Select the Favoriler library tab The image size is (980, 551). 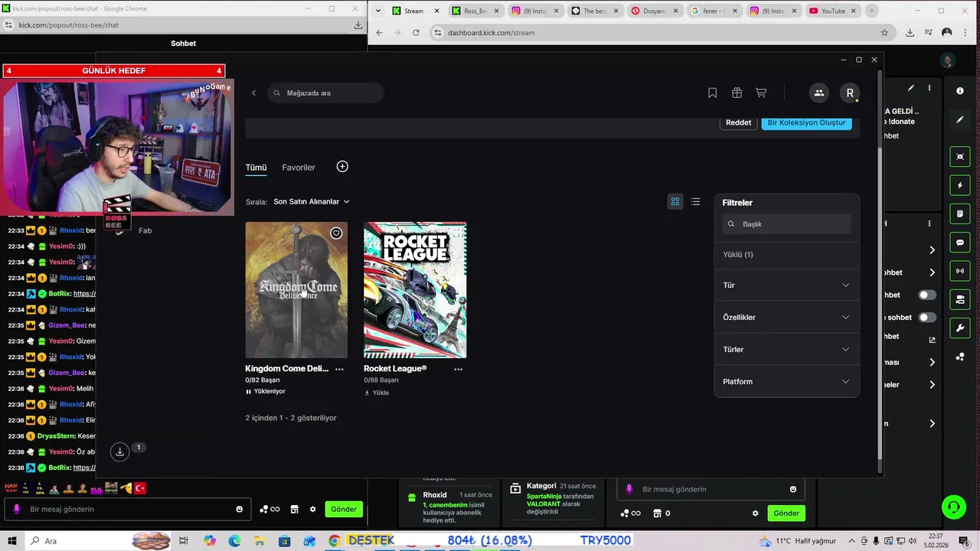[x=299, y=168]
